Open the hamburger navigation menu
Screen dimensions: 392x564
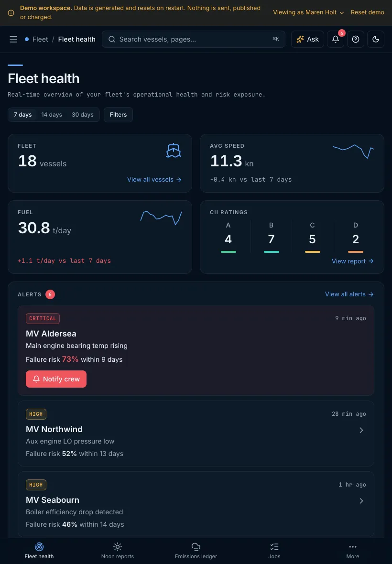pyautogui.click(x=13, y=39)
